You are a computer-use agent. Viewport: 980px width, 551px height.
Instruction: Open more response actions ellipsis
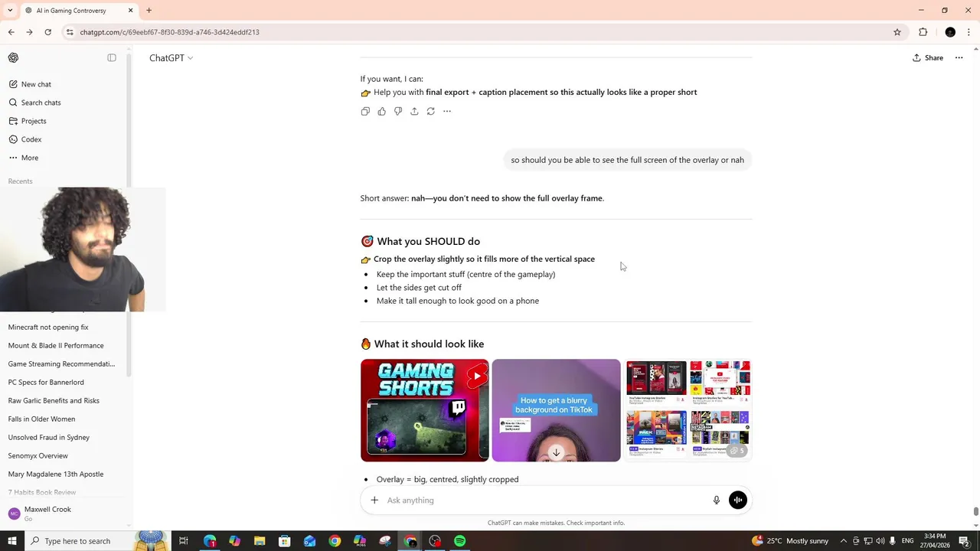click(x=447, y=112)
